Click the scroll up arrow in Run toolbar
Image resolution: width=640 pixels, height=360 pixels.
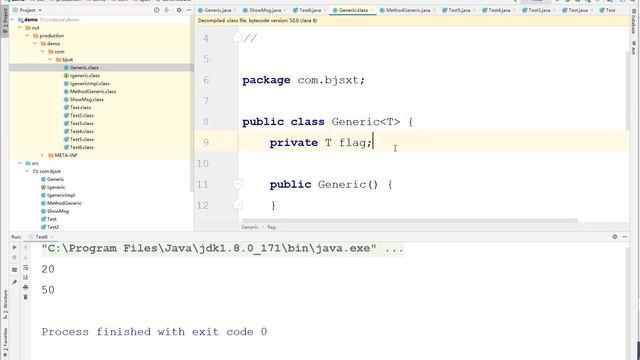pyautogui.click(x=25, y=247)
